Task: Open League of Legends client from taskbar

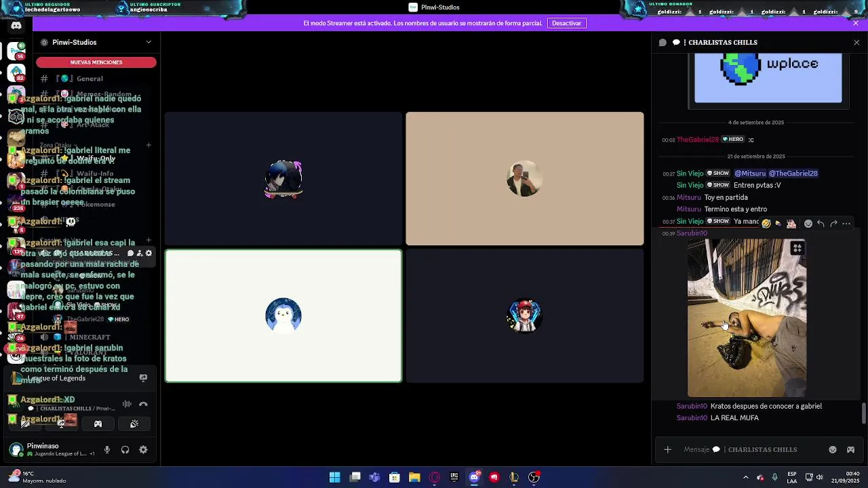Action: 514,477
